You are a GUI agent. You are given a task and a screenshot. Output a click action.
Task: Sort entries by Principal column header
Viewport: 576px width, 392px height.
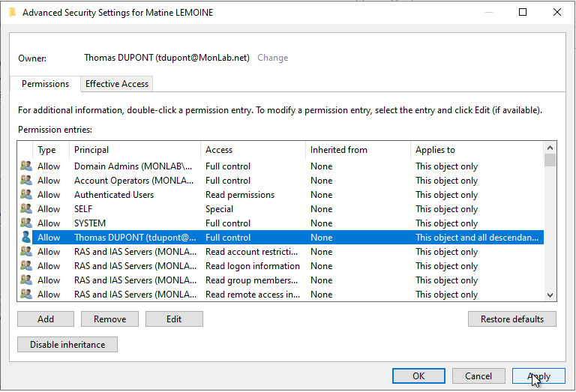(134, 150)
